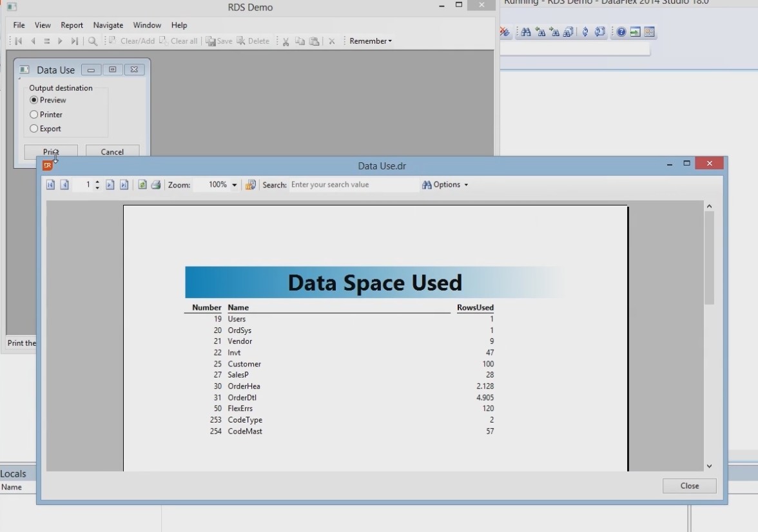
Task: Click the Find in Files stacked-pages binoculars icon
Action: (x=568, y=32)
